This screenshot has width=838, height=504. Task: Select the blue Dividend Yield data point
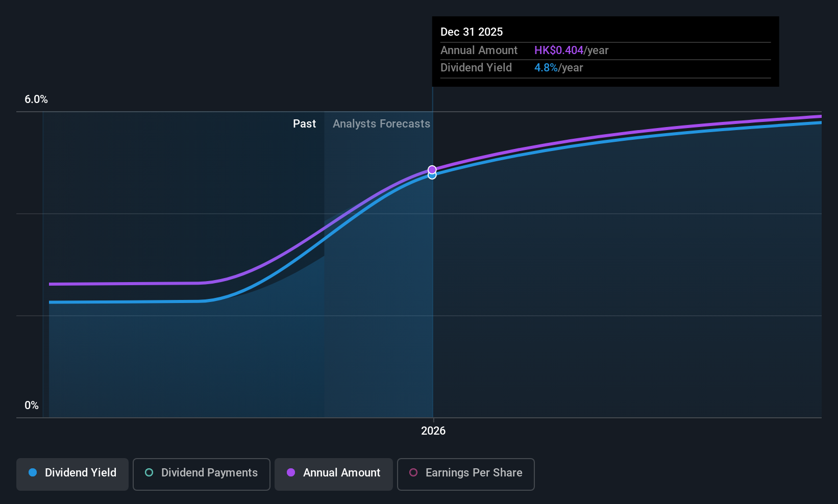pos(432,175)
